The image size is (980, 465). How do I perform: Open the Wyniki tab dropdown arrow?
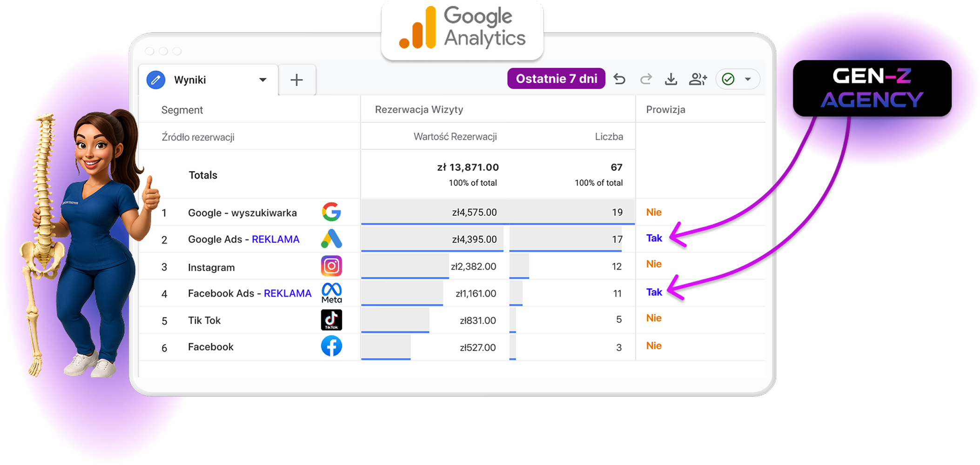263,80
